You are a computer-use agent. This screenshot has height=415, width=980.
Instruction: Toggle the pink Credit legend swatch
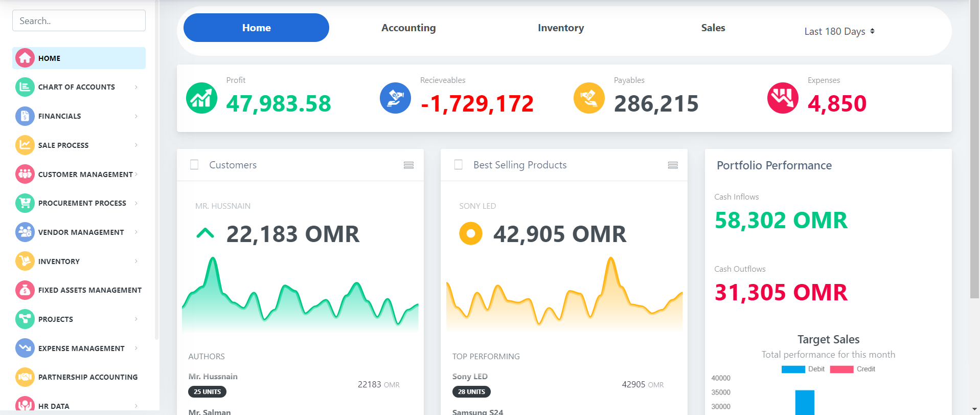(841, 369)
